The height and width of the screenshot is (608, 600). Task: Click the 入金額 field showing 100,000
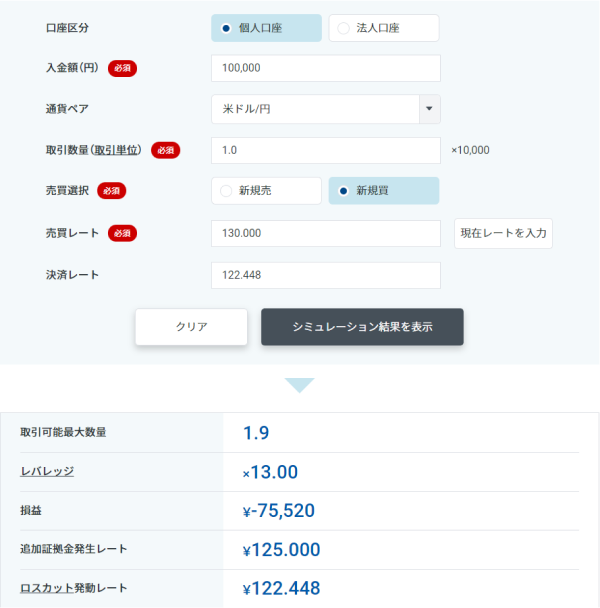326,68
